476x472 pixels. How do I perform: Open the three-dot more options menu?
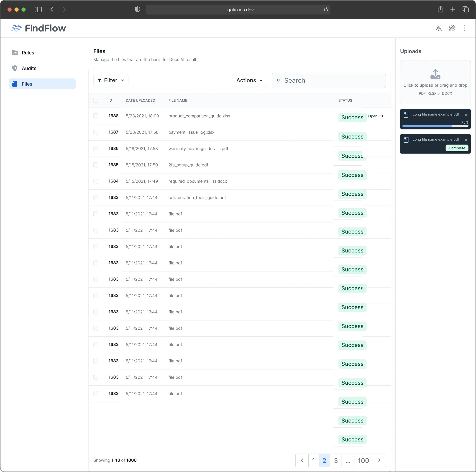click(465, 28)
